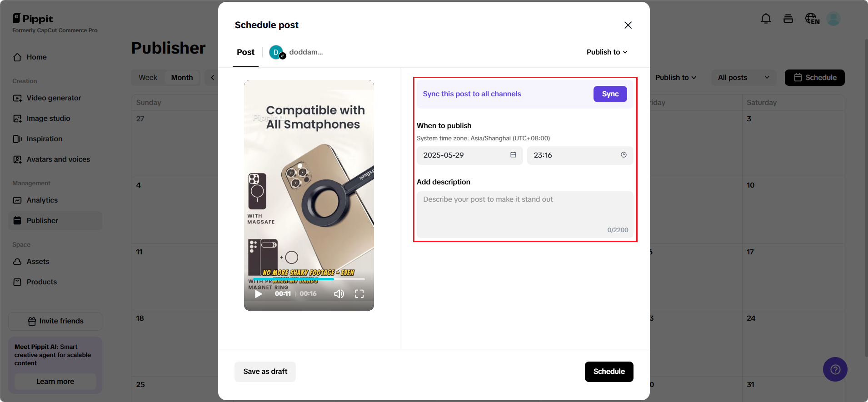Open the Inspiration panel

point(44,139)
